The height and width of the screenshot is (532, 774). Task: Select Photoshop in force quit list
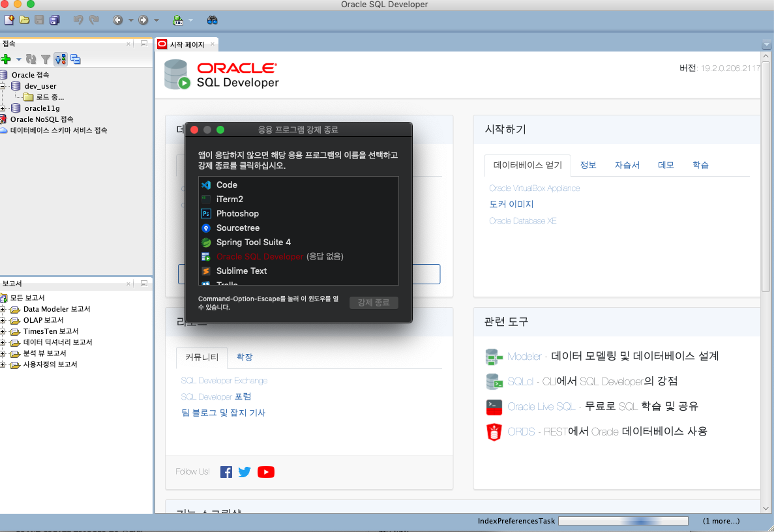pos(299,213)
